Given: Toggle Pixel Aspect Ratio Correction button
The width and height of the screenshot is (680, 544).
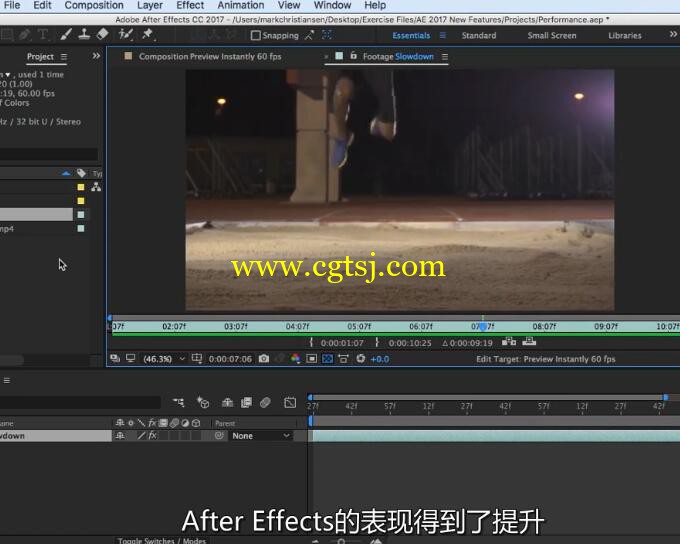Looking at the screenshot, I should click(343, 359).
